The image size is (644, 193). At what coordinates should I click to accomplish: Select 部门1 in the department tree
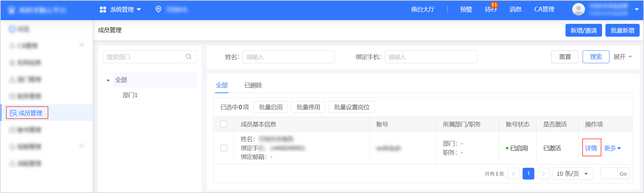click(x=130, y=95)
